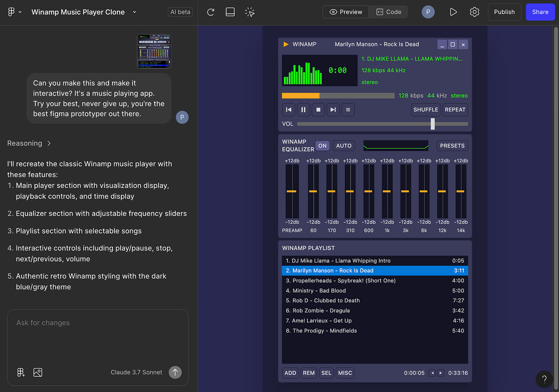
Task: Select Ministry - Bad Blood track
Action: click(x=375, y=291)
